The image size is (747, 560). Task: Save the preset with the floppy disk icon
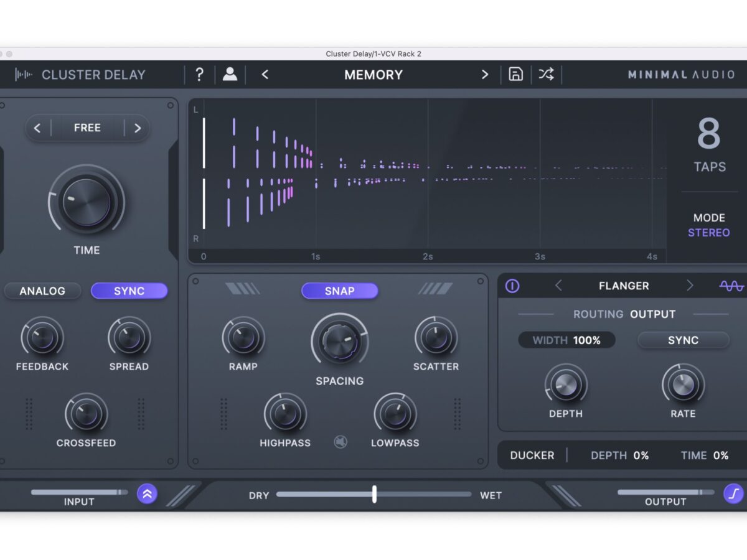(x=515, y=75)
